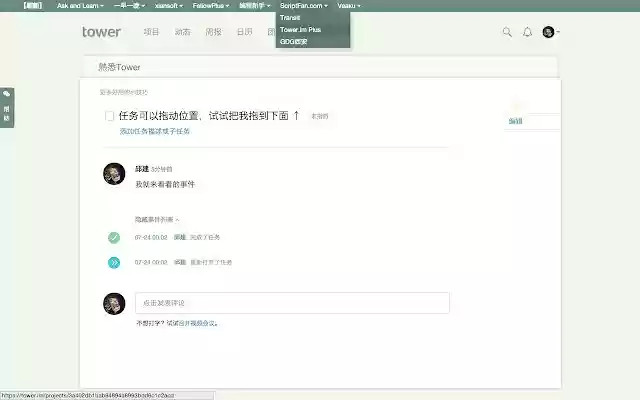Viewport: 640px width, 400px height.
Task: Click the completed-task event row text
Action: click(x=177, y=237)
